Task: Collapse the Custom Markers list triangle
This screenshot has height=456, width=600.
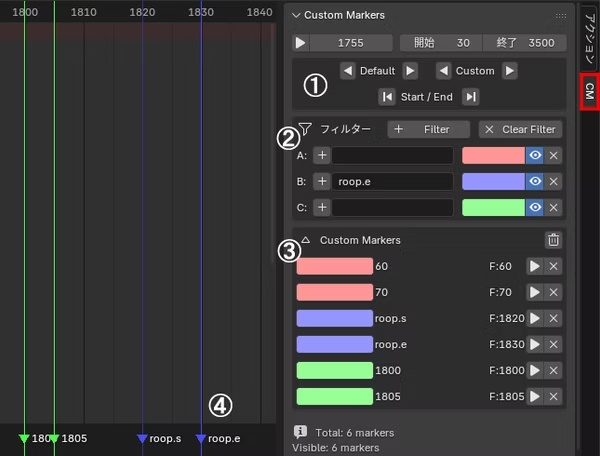Action: pyautogui.click(x=305, y=240)
